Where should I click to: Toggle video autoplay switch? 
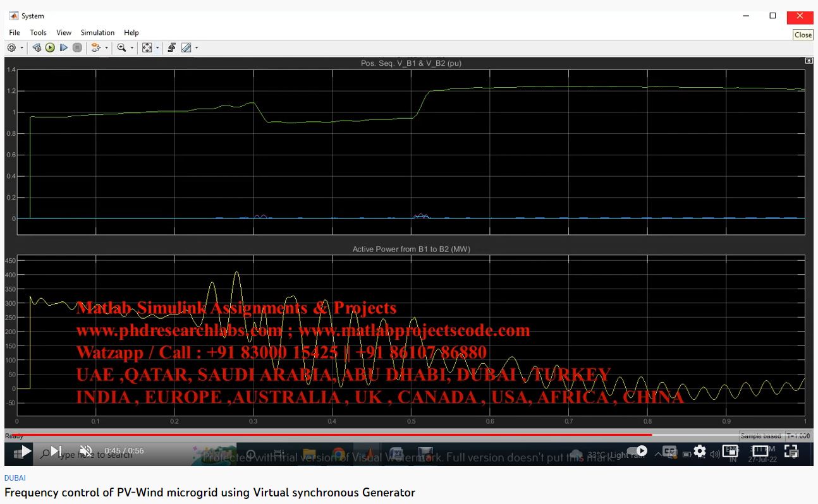[640, 451]
